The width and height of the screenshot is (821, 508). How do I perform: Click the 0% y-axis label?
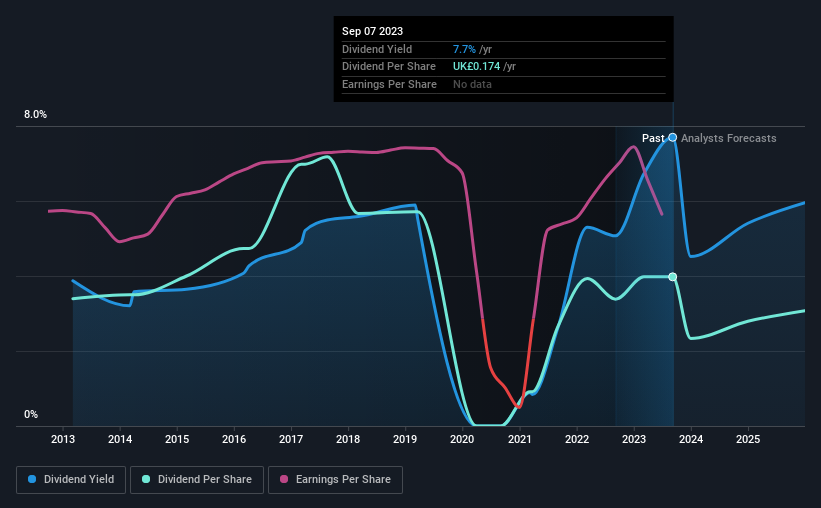(x=31, y=414)
